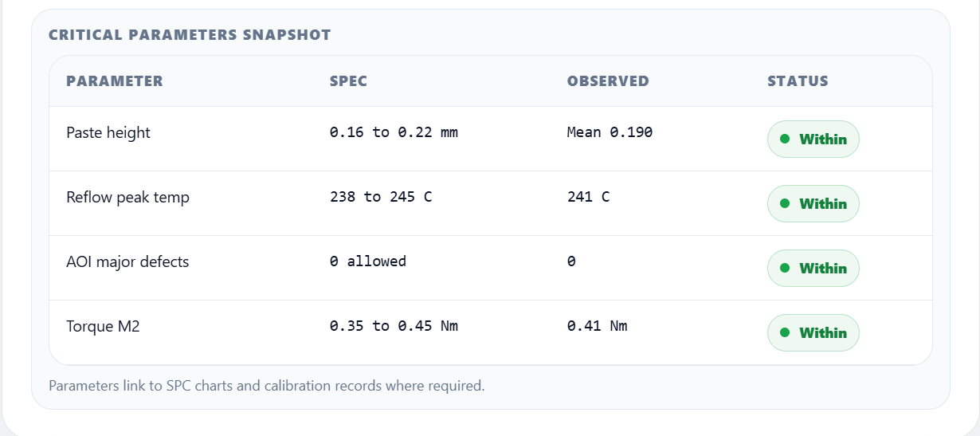
Task: Open the Paste height parameter
Action: click(x=108, y=133)
